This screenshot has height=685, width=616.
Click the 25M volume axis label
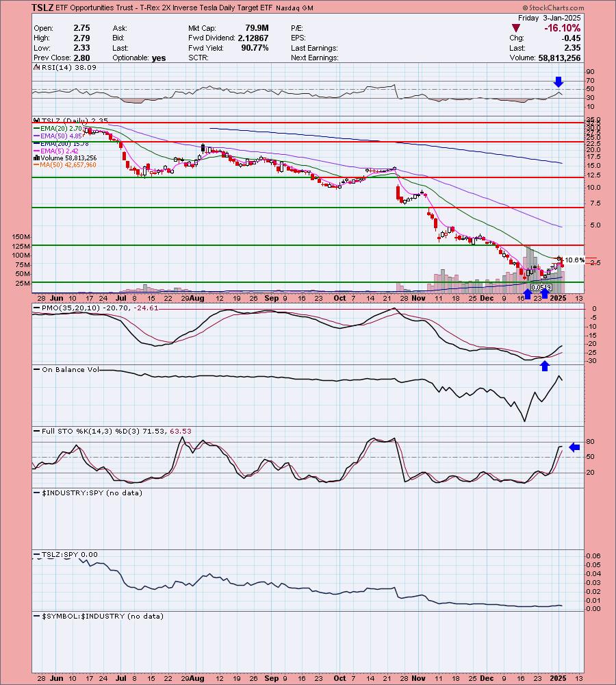tap(23, 284)
